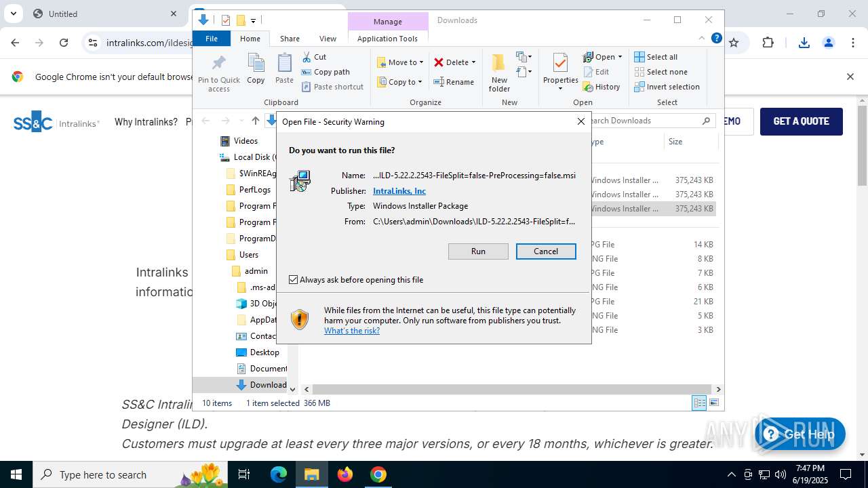Image resolution: width=868 pixels, height=488 pixels.
Task: Open Copy to dropdown
Action: 399,82
